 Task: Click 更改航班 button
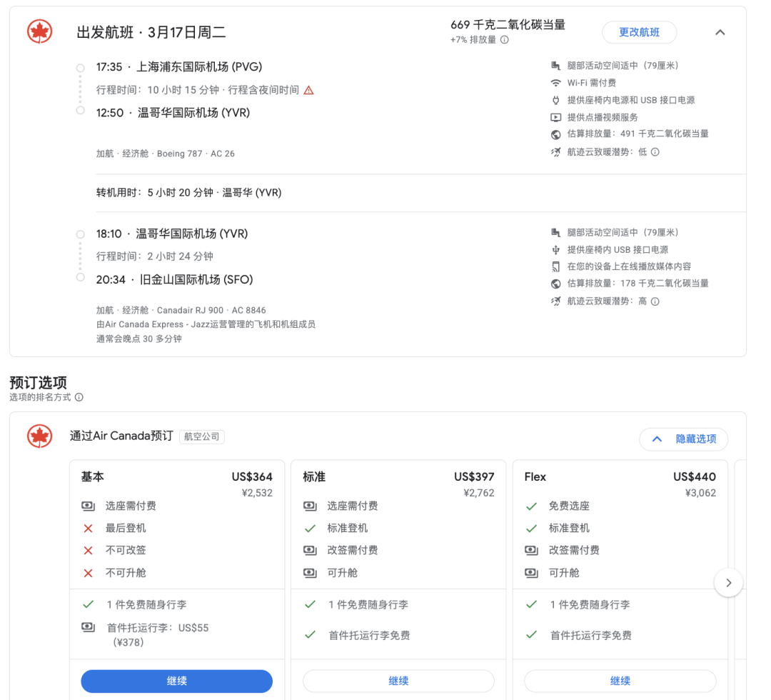(x=639, y=32)
